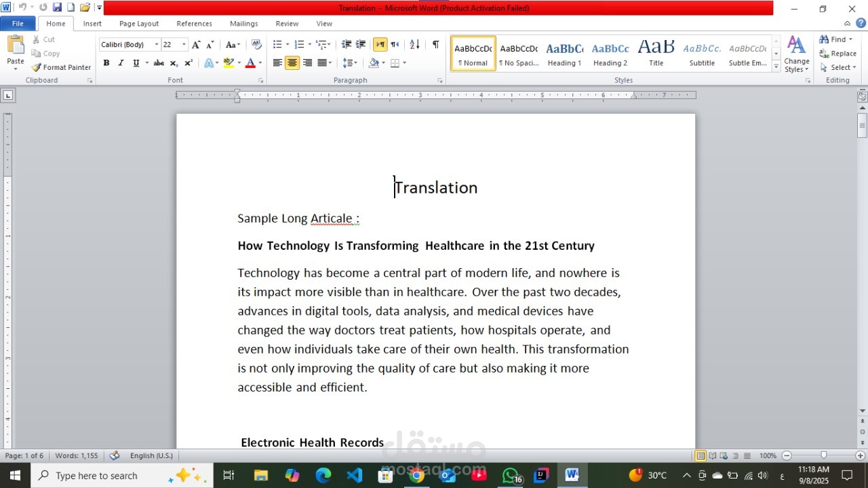Click the Underline button

pyautogui.click(x=136, y=63)
